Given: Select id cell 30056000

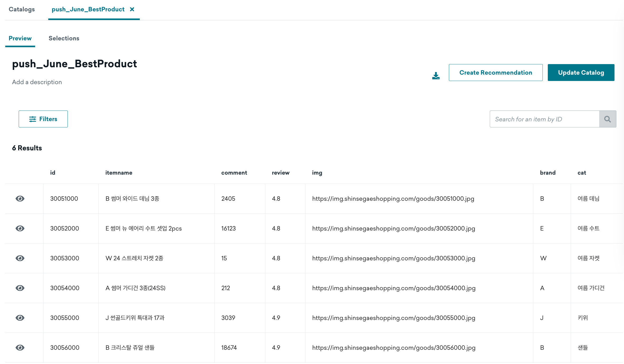Looking at the screenshot, I should tap(65, 348).
